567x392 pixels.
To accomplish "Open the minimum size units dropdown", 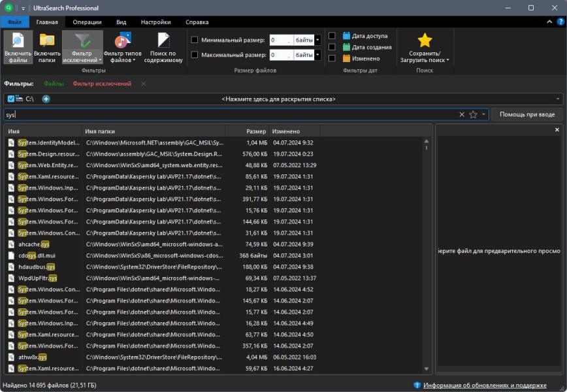I will tap(317, 40).
